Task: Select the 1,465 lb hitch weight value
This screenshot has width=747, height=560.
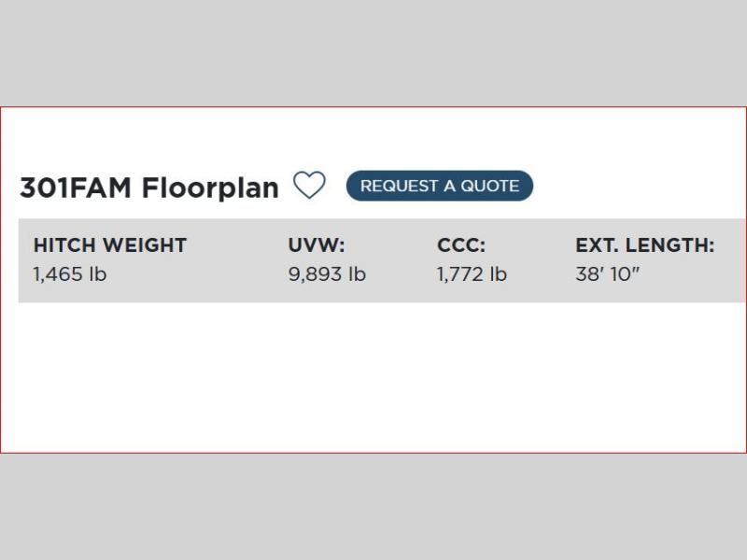Action: [x=70, y=274]
